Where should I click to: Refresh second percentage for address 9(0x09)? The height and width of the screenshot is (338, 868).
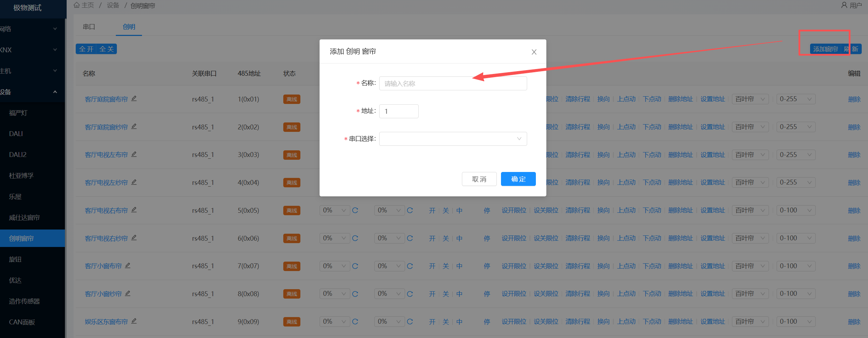coord(410,322)
